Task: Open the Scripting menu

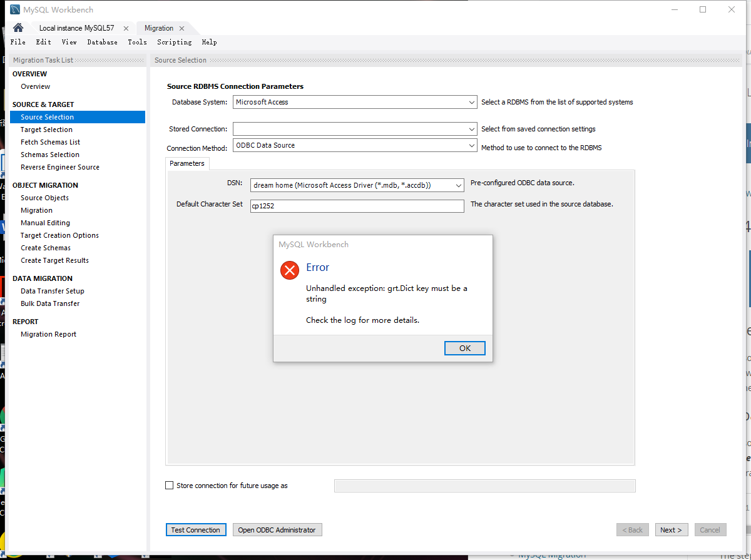Action: [x=174, y=42]
